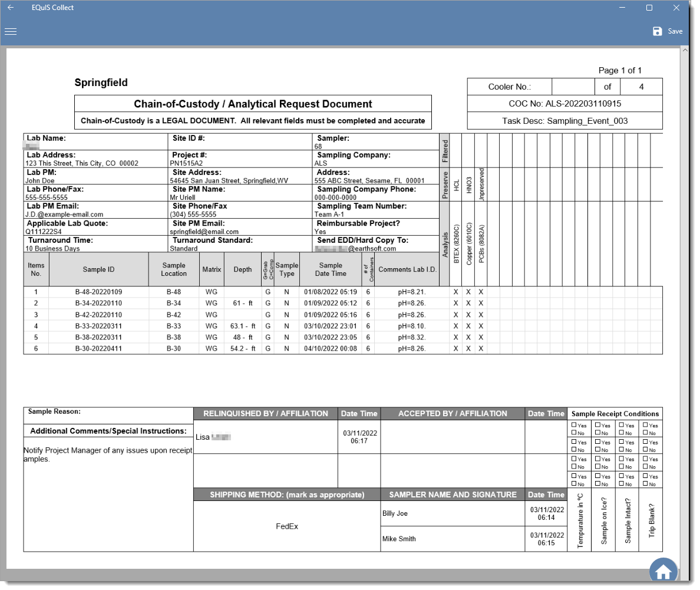
Task: Click lab phone '555-555-5555'
Action: [47, 197]
